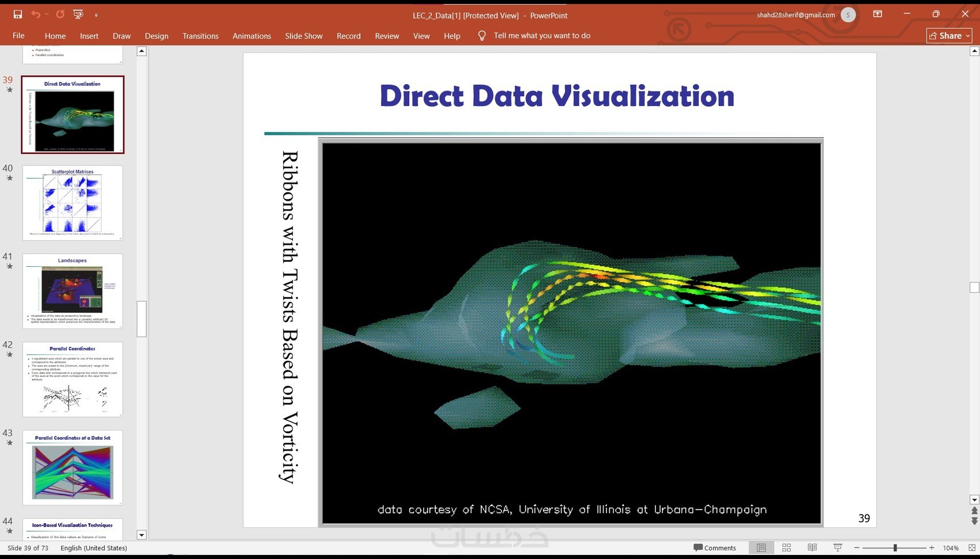Click the Tell Me lightbulb icon
This screenshot has width=980, height=559.
(x=482, y=36)
